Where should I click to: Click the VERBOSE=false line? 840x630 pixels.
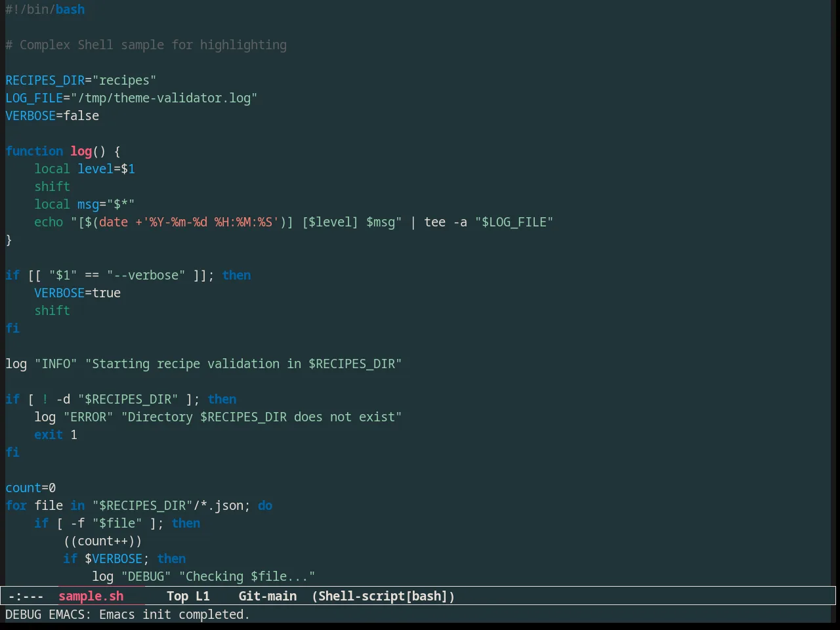tap(52, 115)
